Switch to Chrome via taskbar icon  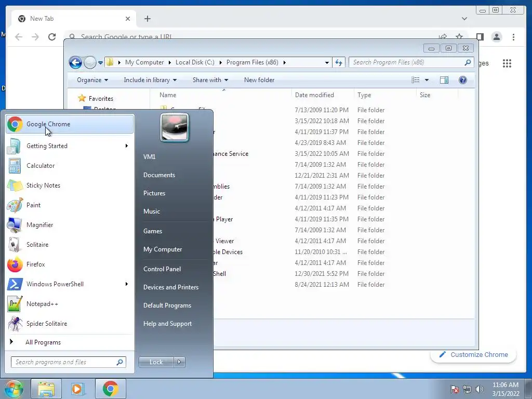(110, 389)
